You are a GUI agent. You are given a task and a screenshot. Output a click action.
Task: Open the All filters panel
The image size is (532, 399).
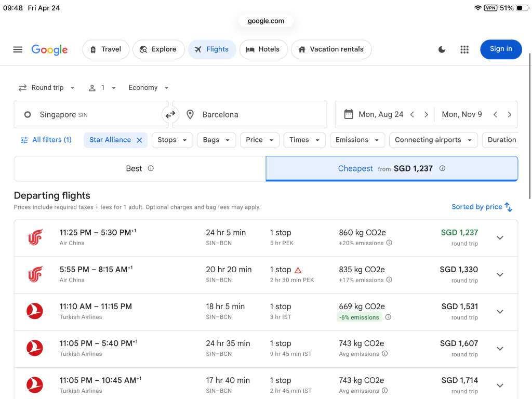coord(46,140)
